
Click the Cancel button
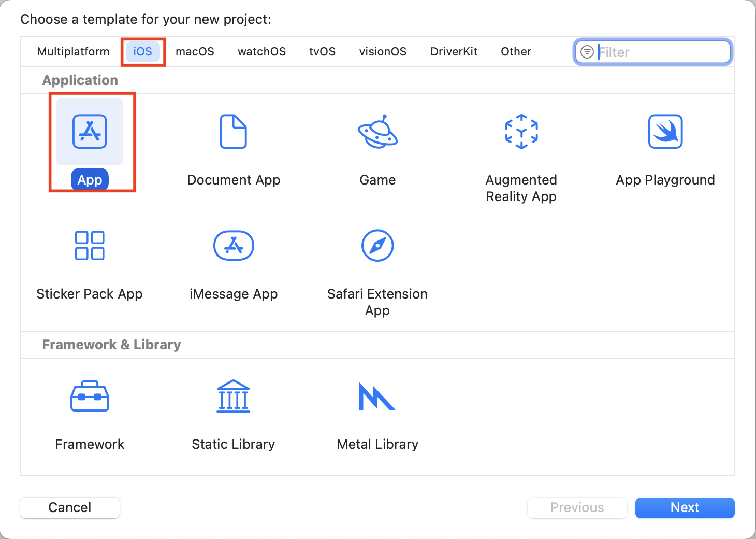coord(70,507)
